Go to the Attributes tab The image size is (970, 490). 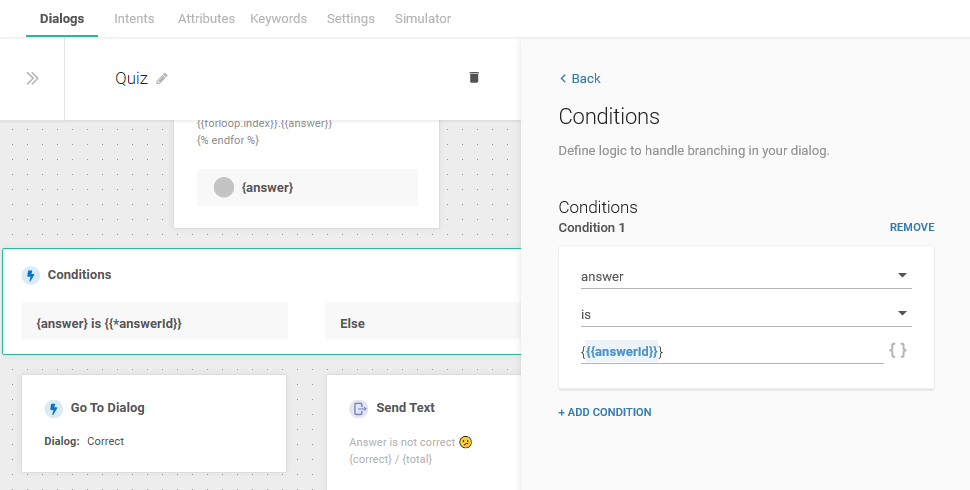tap(206, 19)
